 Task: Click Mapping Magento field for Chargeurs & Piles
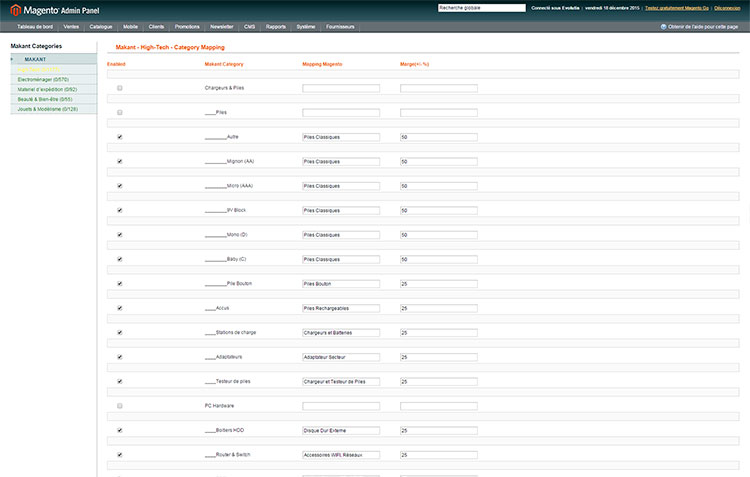point(341,88)
